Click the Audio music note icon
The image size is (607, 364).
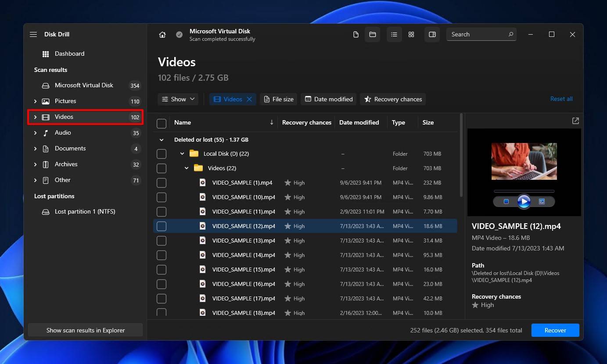click(x=46, y=133)
